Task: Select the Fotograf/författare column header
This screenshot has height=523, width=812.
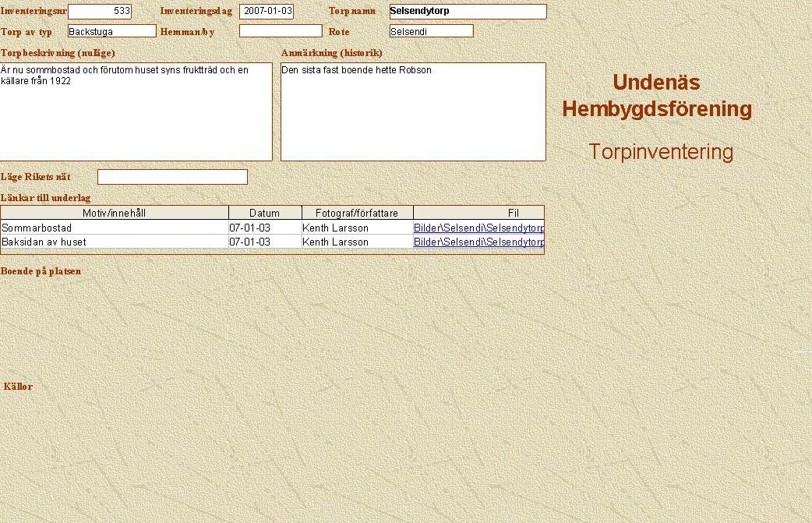Action: tap(357, 213)
